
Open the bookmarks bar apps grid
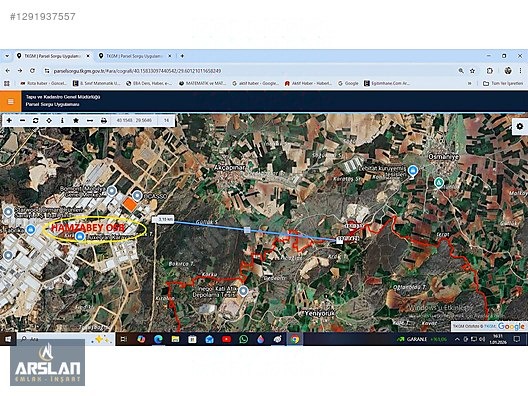tap(7, 83)
